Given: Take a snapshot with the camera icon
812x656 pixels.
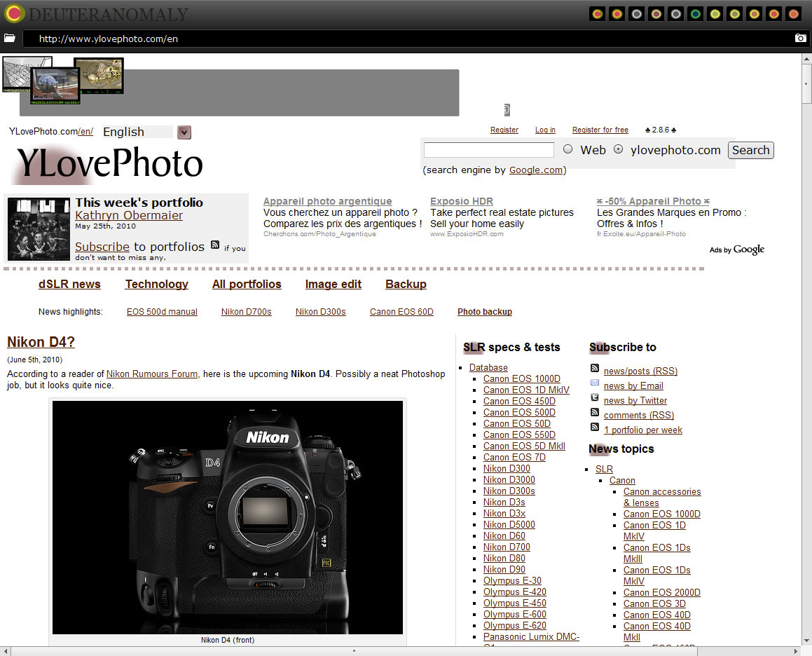Looking at the screenshot, I should coord(800,39).
